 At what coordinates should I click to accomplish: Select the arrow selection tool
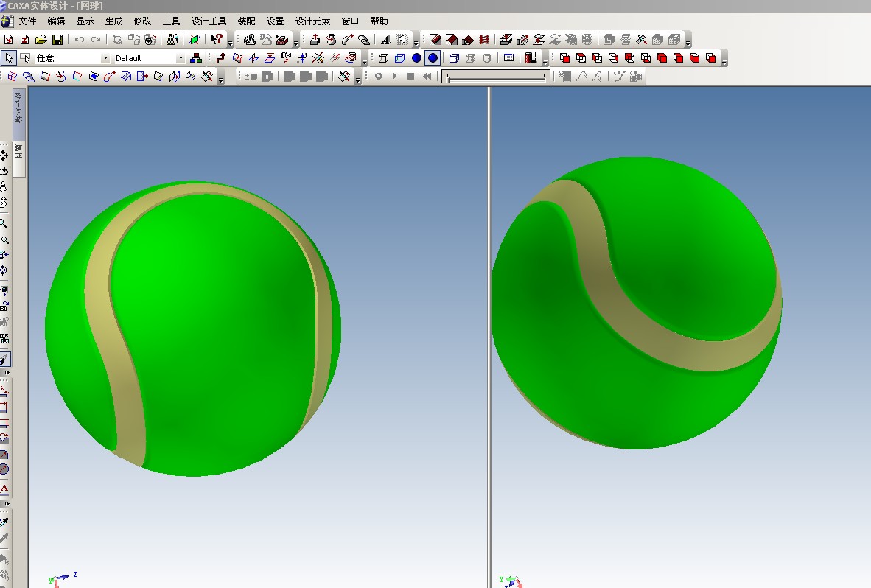coord(8,57)
